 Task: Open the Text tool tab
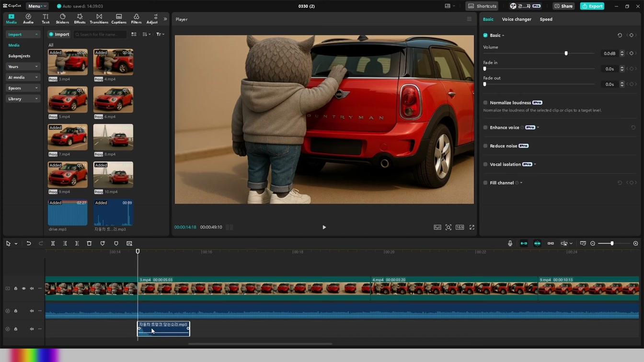[46, 19]
